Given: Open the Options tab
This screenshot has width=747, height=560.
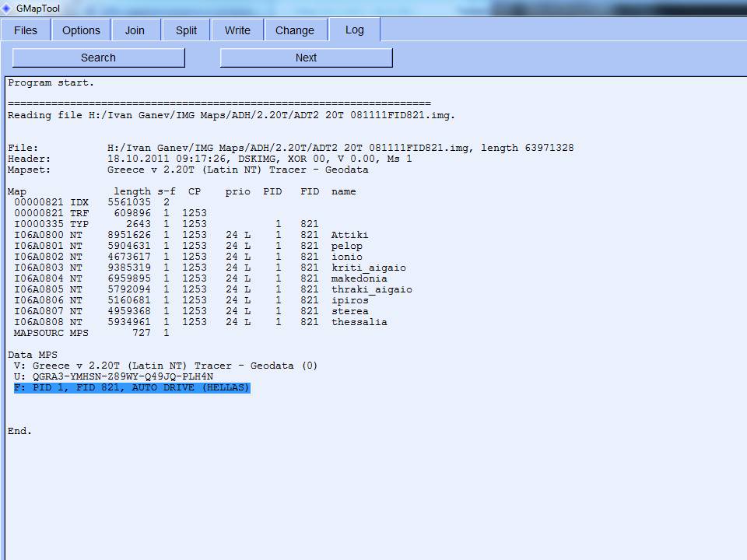Looking at the screenshot, I should coord(81,30).
